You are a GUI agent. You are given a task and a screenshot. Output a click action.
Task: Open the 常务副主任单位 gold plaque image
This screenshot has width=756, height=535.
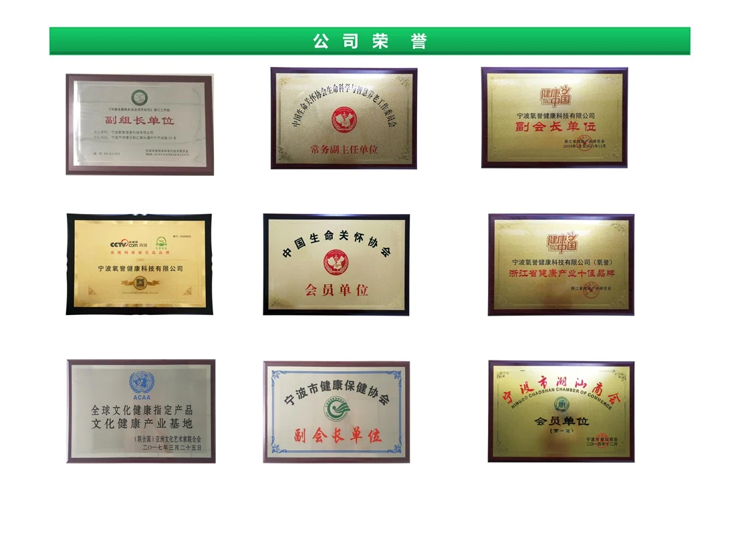coord(344,118)
